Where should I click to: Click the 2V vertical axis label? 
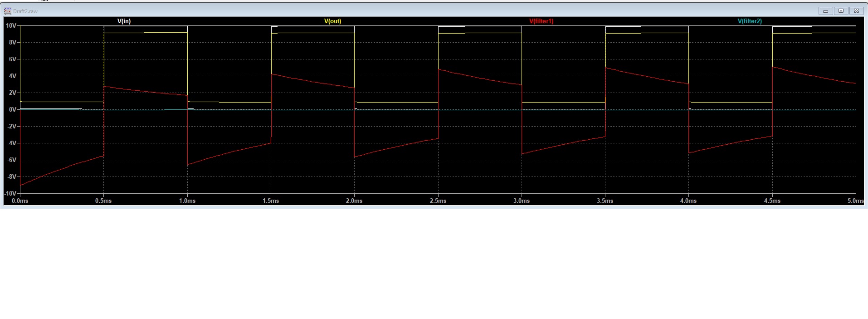[13, 93]
